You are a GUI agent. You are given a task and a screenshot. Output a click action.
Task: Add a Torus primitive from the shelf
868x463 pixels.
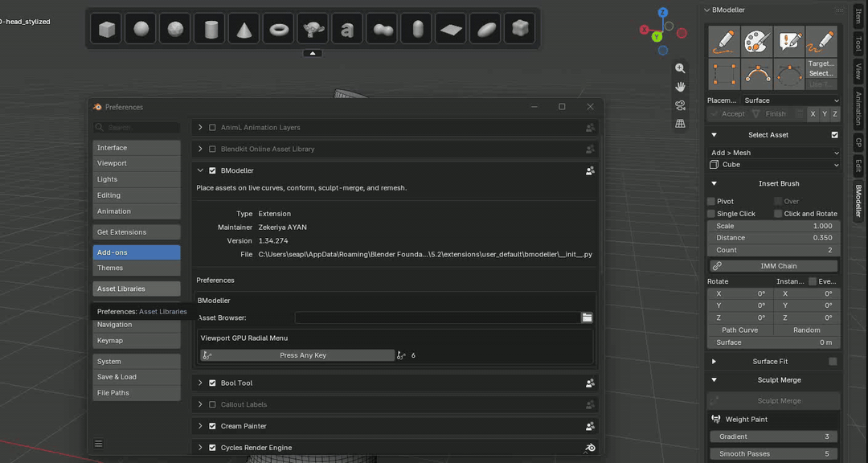tap(278, 29)
